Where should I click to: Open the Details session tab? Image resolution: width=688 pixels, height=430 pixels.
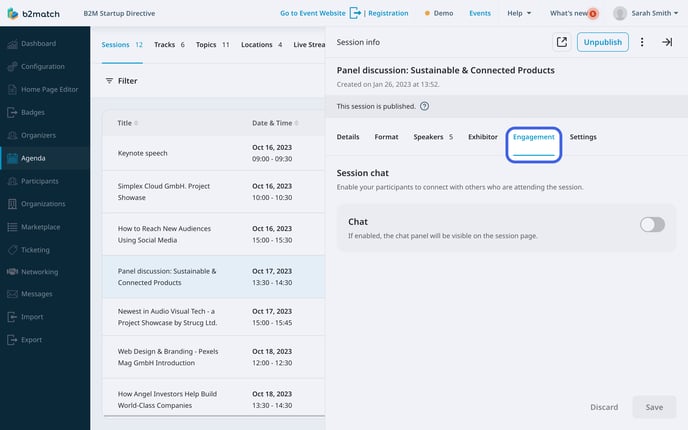point(348,137)
